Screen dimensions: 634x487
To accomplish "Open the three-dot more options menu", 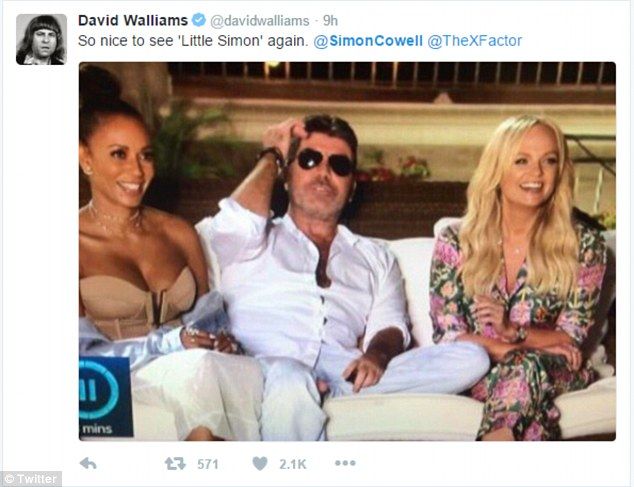I will point(345,463).
